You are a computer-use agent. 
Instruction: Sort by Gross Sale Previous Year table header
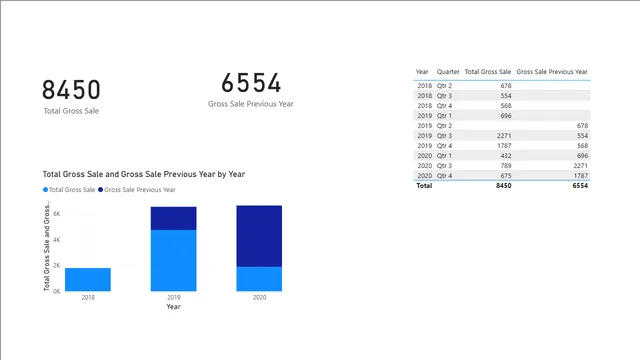pyautogui.click(x=552, y=72)
